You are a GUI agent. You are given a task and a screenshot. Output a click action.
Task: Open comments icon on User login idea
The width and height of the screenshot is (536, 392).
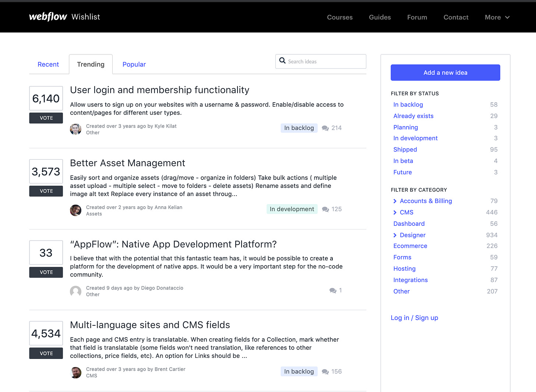325,128
